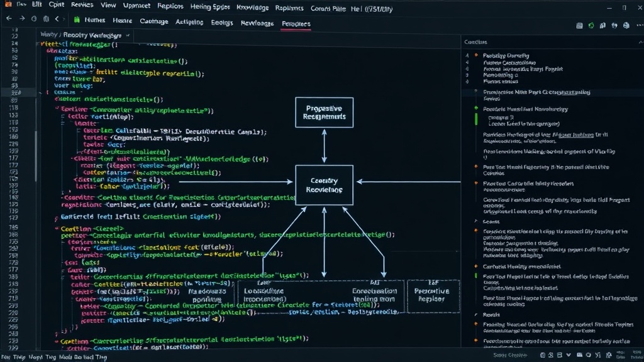Click the circle icon in the status bar
The width and height of the screenshot is (644, 362).
[589, 355]
